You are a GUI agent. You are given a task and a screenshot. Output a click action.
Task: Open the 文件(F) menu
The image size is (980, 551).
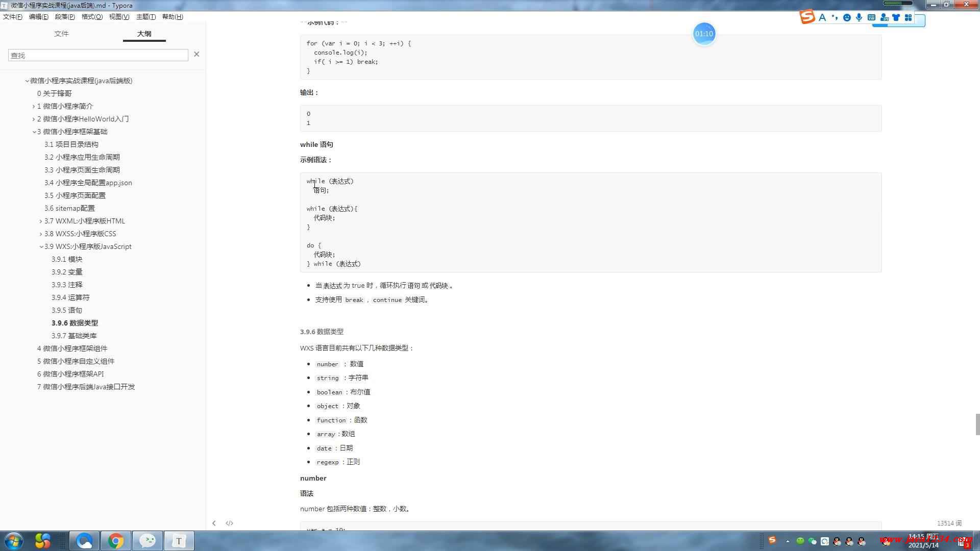(13, 16)
